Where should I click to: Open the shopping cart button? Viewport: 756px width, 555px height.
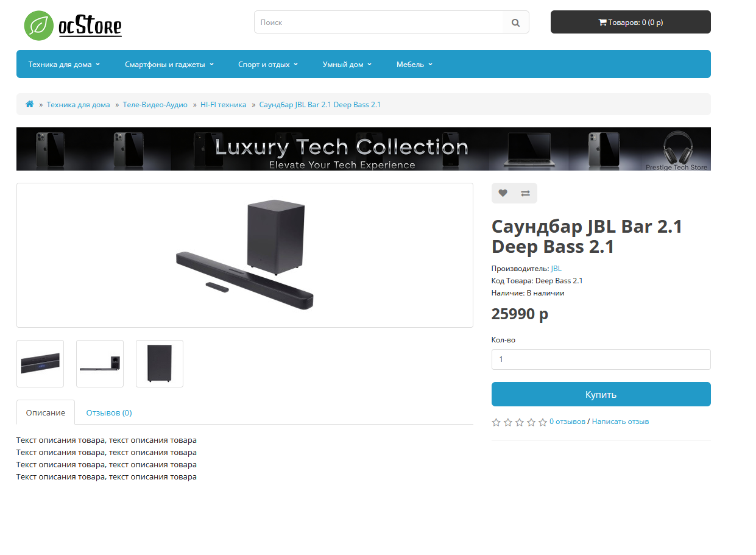tap(630, 22)
